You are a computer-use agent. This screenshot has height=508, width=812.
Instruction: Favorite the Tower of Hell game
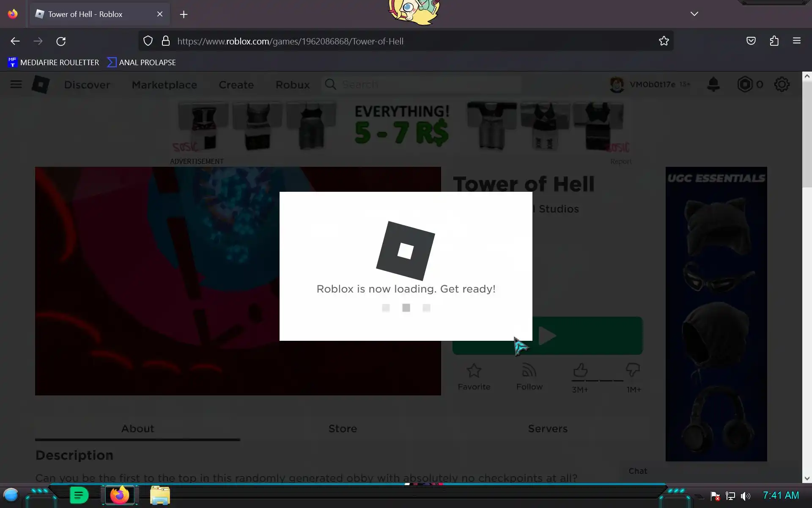(474, 376)
